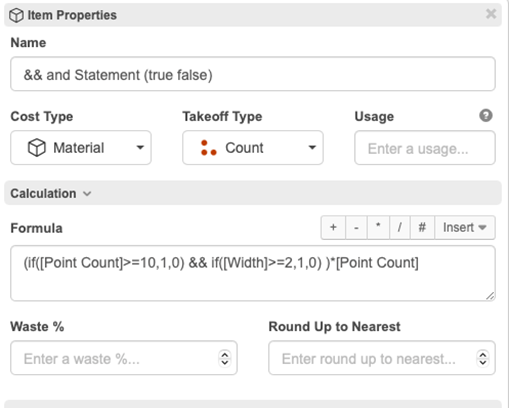Image resolution: width=509 pixels, height=408 pixels.
Task: Insert the asterisk multiply operator
Action: 378,228
